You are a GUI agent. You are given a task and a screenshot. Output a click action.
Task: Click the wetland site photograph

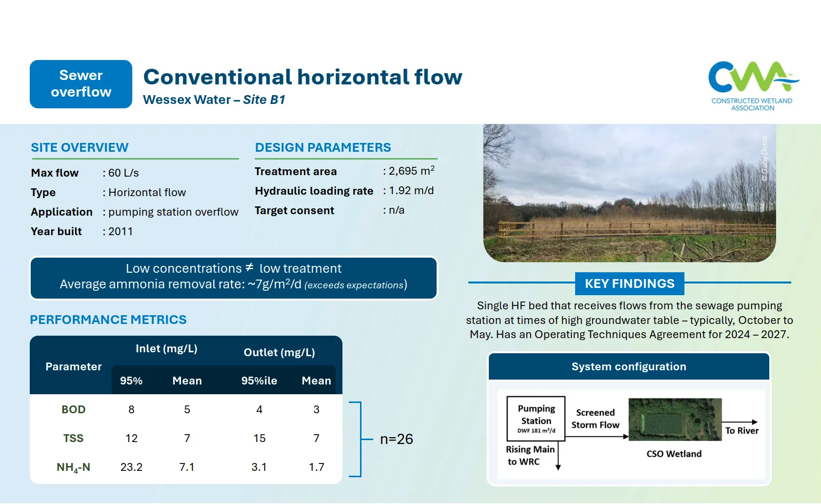pyautogui.click(x=629, y=193)
